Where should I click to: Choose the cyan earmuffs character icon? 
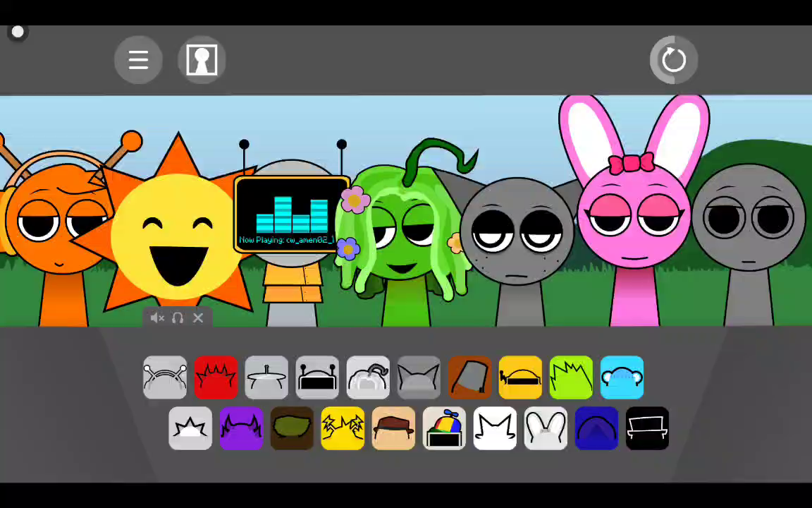(x=622, y=377)
